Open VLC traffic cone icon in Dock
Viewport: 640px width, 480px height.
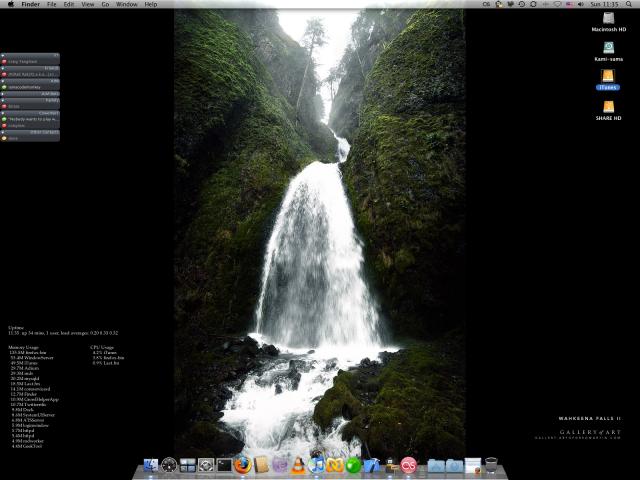[298, 465]
